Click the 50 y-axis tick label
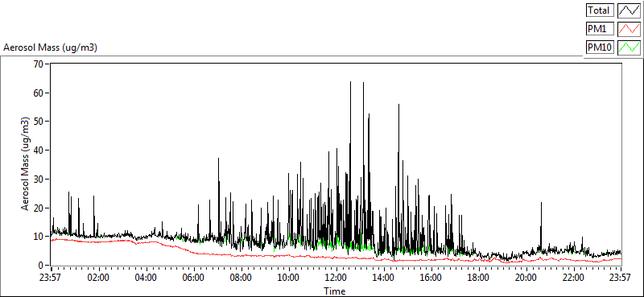Screen dimensions: 644x297 [x=37, y=122]
